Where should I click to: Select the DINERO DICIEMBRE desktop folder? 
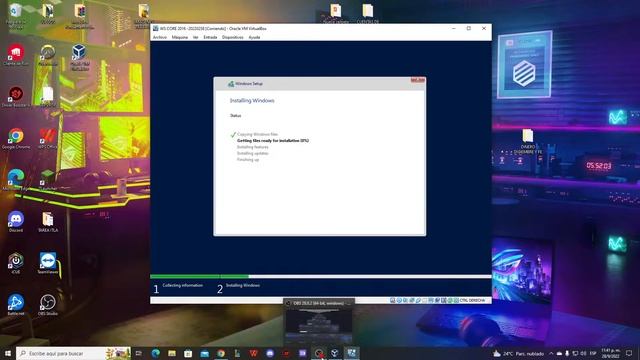pos(528,141)
